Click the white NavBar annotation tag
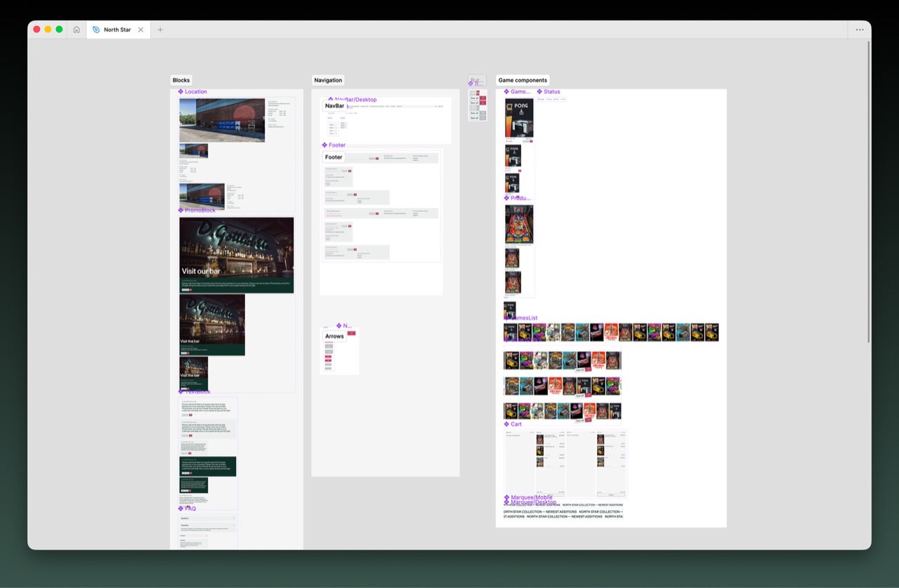Viewport: 899px width, 588px height. click(334, 106)
